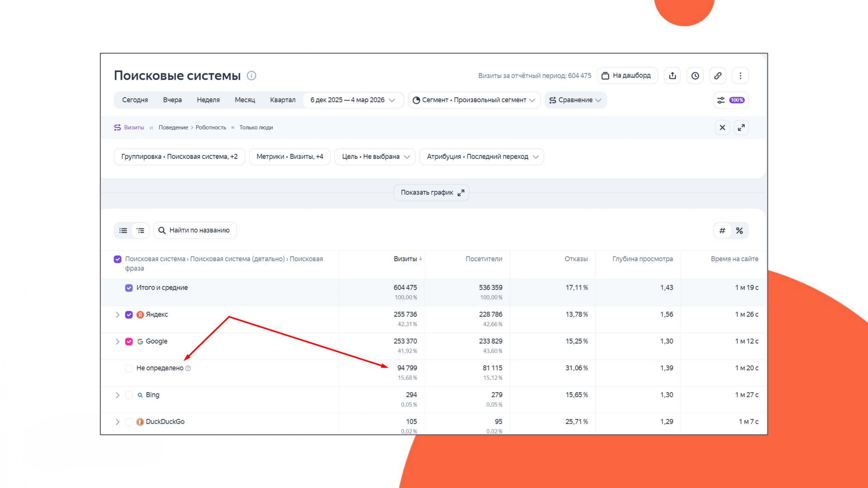Open the Атрибуция Последний переход dropdown

481,157
